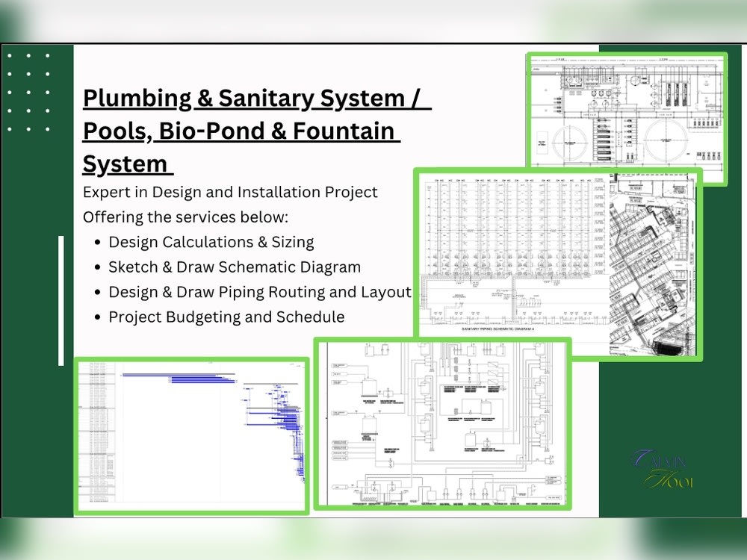This screenshot has height=560, width=747.
Task: Click the white vertical accent bar
Action: click(x=61, y=299)
